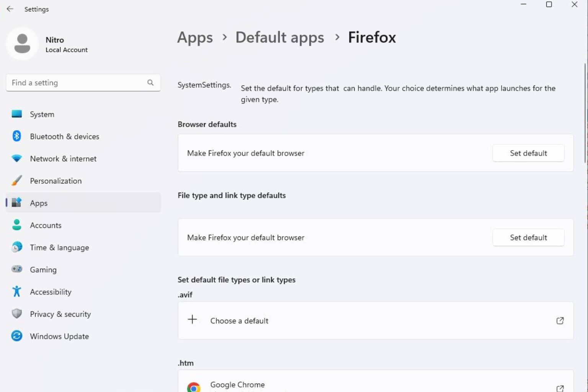Click the Accessibility icon
The image size is (588, 392).
16,291
